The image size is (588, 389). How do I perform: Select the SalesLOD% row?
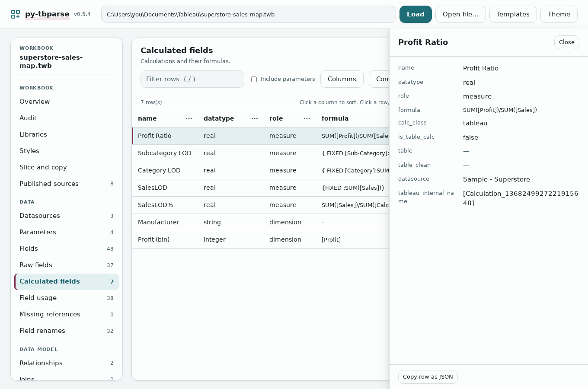click(x=261, y=205)
